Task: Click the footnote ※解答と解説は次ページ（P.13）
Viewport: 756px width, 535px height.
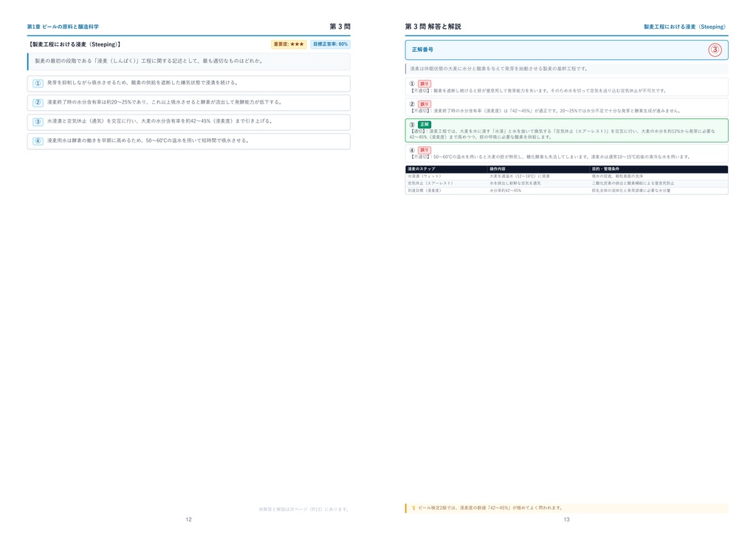Action: (x=303, y=509)
